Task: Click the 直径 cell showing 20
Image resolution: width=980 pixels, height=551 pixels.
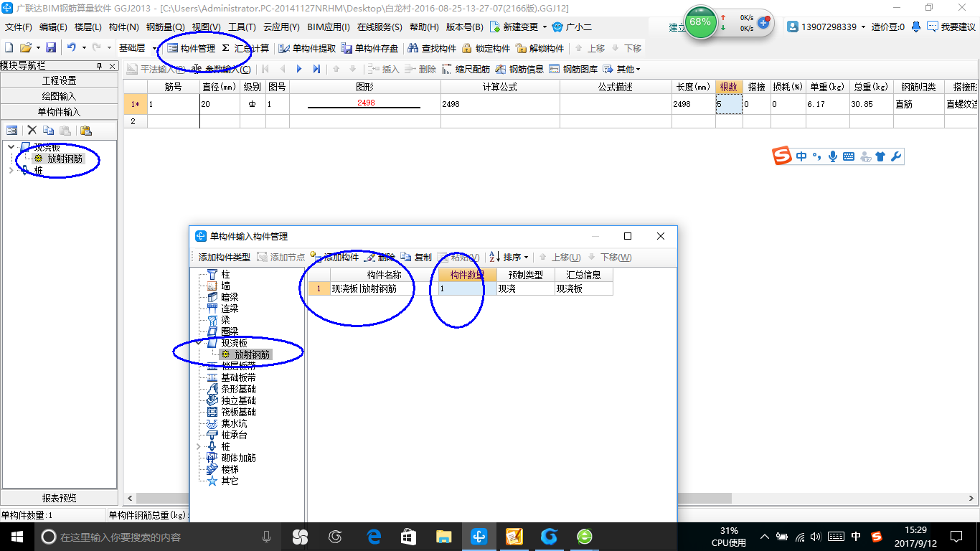Action: pyautogui.click(x=220, y=104)
